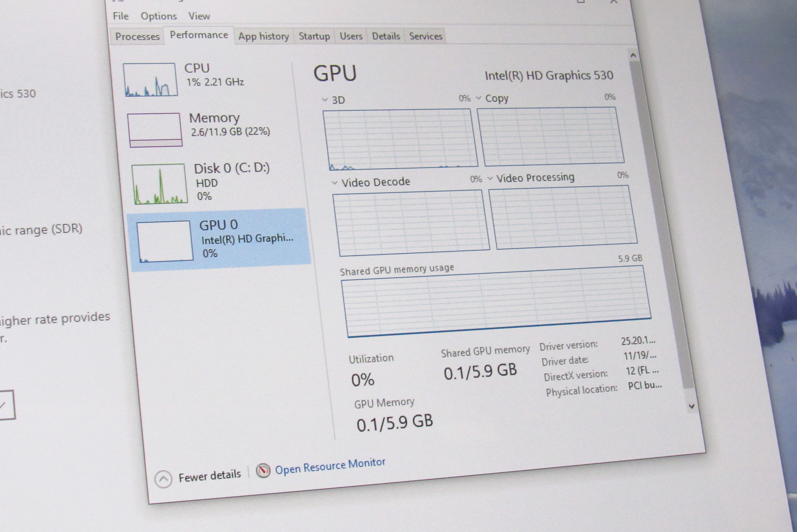Open the Video Processing engine dropdown

coord(490,178)
